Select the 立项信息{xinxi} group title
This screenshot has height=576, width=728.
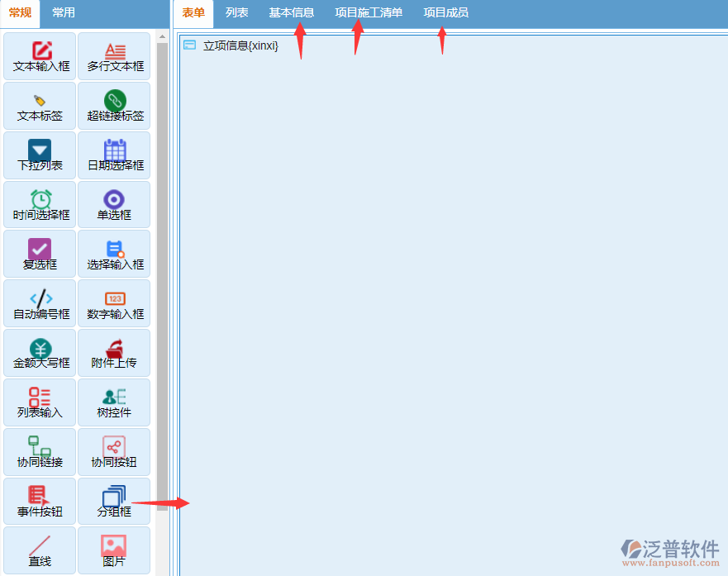tap(240, 45)
